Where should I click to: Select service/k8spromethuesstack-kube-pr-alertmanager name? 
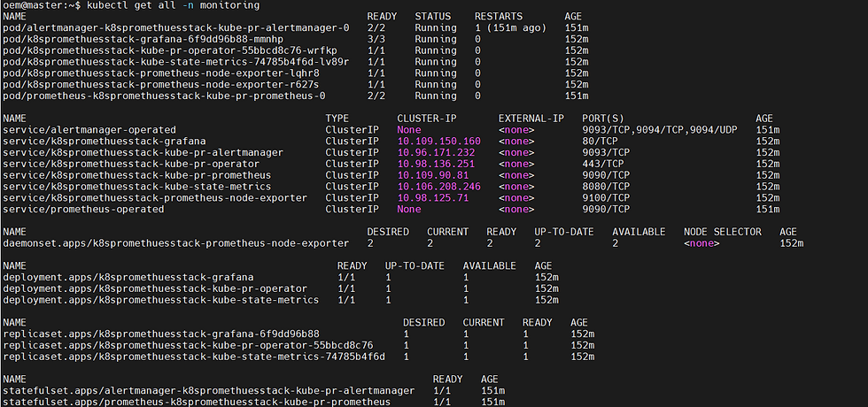[x=143, y=152]
